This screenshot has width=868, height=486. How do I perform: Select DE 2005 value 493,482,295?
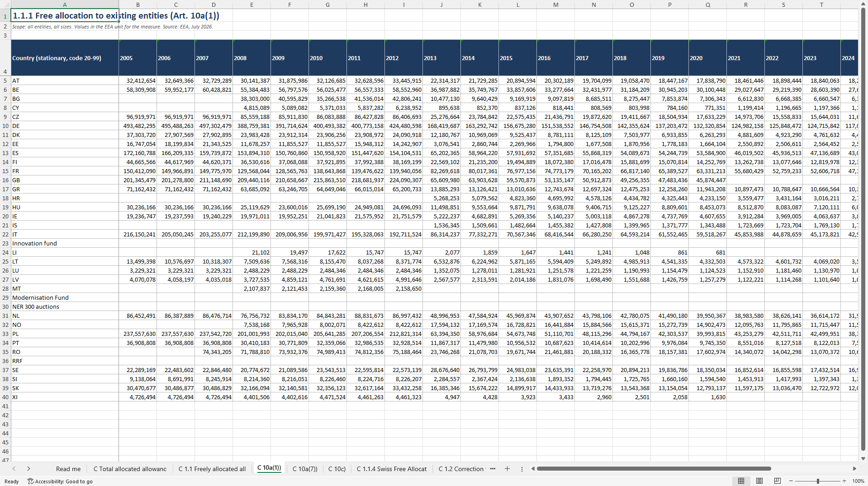(138, 126)
